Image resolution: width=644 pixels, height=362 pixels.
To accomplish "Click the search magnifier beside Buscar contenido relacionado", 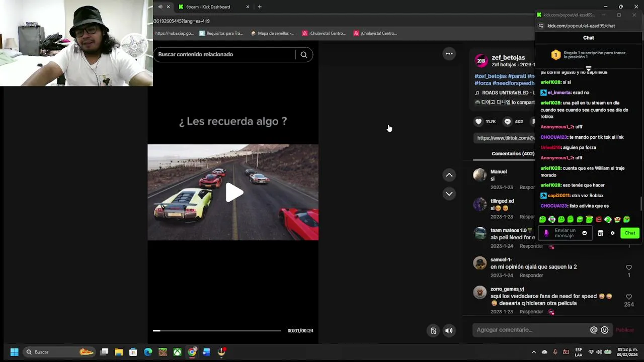I will (304, 55).
